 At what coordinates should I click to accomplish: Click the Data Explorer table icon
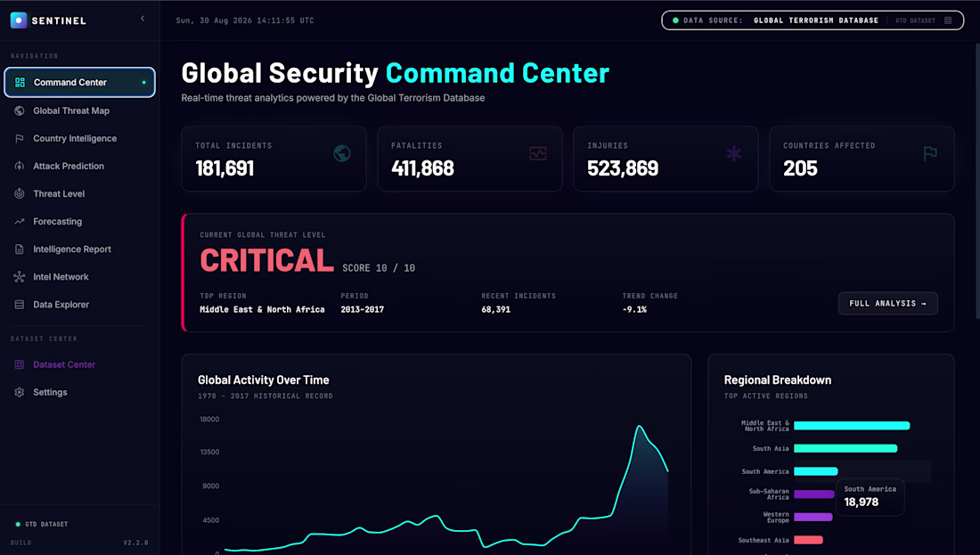(20, 305)
